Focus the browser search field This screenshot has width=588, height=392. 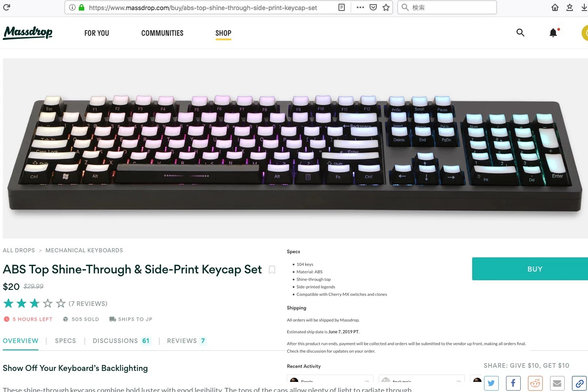click(447, 7)
